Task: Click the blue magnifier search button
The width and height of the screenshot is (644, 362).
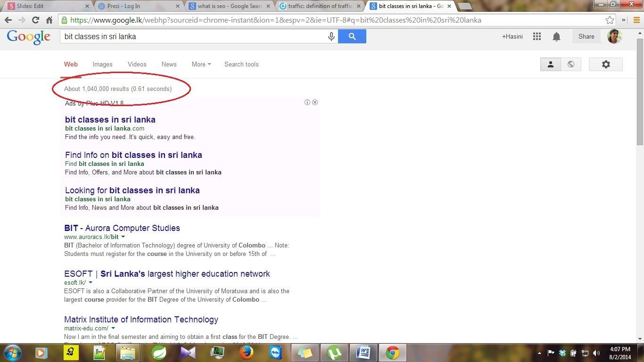Action: point(352,36)
